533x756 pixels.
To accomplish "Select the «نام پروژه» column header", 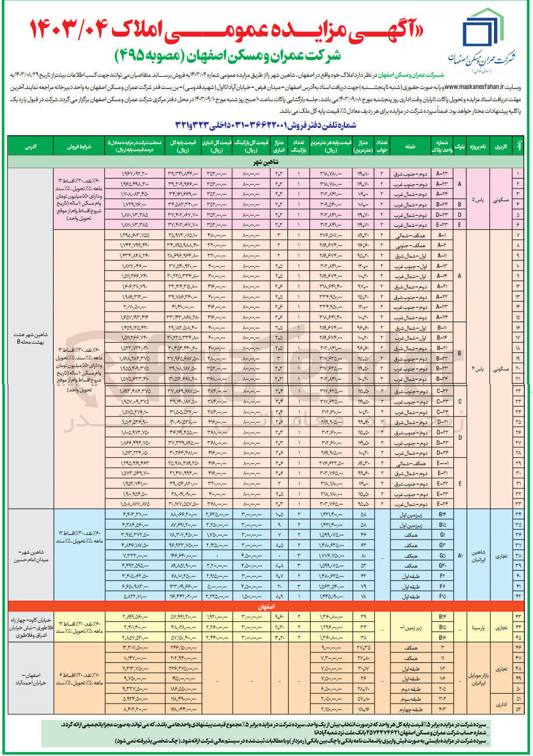I will 479,145.
